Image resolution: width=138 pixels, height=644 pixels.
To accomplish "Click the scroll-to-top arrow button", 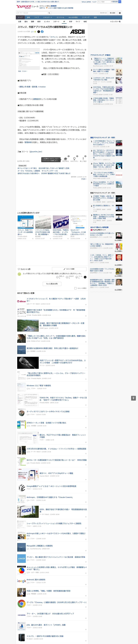I will pyautogui.click(x=133, y=398).
